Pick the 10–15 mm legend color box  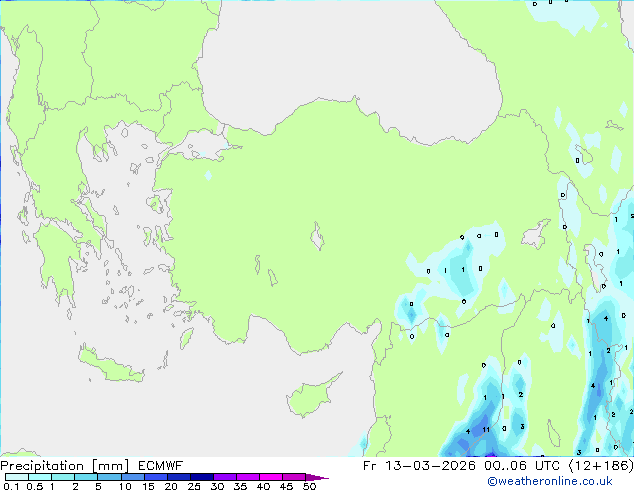click(132, 477)
